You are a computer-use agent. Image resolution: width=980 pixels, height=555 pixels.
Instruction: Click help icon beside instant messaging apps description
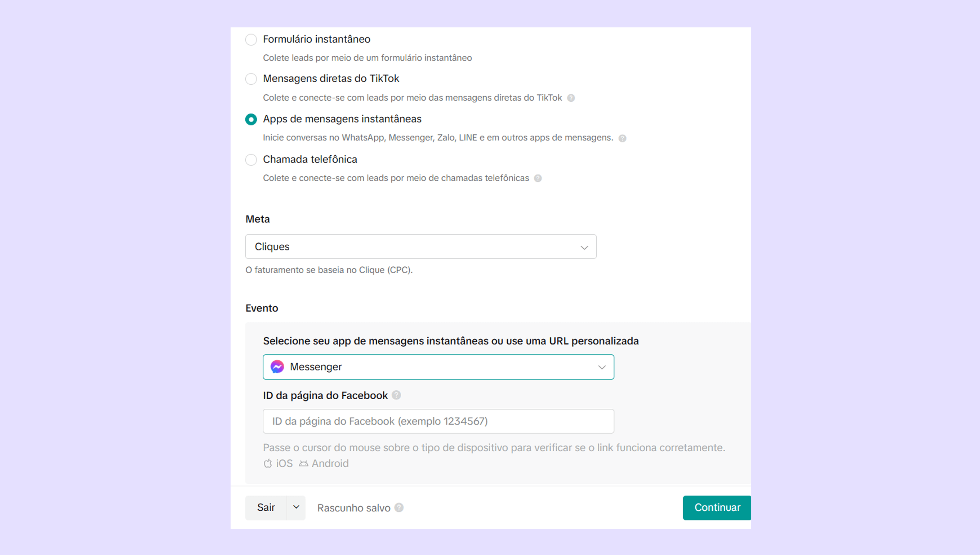pyautogui.click(x=622, y=138)
